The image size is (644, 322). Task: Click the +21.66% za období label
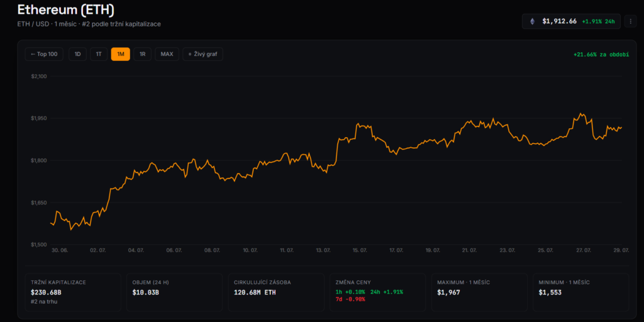coord(601,54)
